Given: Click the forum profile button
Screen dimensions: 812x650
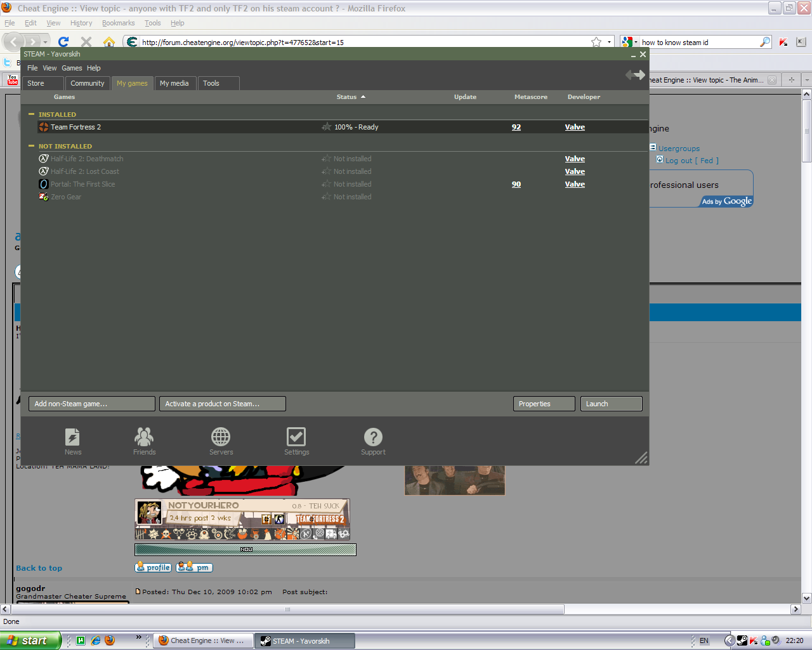Looking at the screenshot, I should [x=154, y=567].
